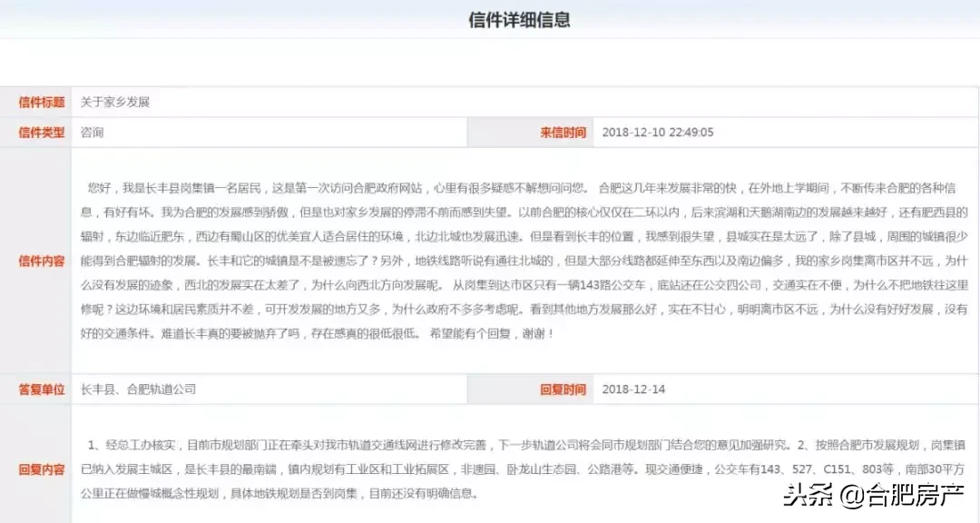Click the page title 信件详细信息
This screenshot has height=523, width=980.
coord(520,20)
